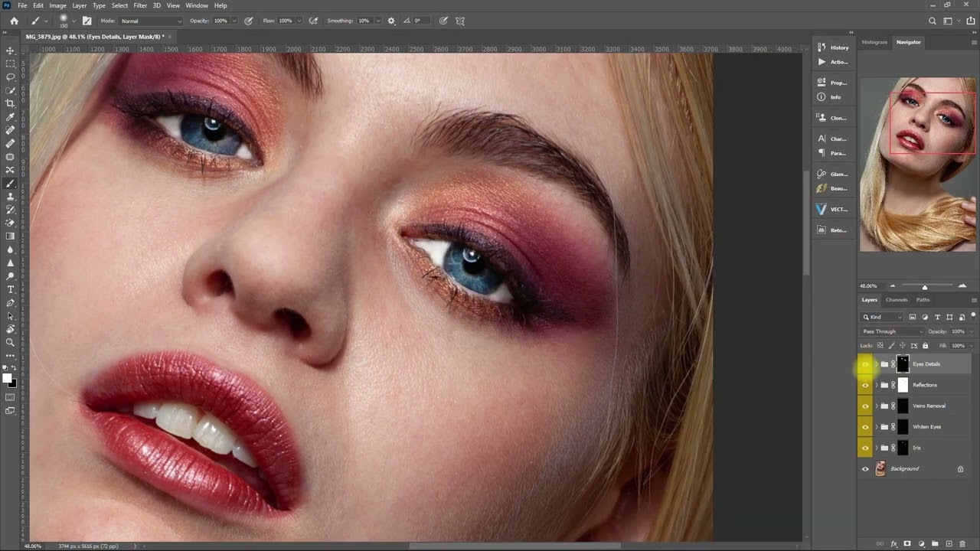Open the Pass Through blend mode dropdown
This screenshot has height=551, width=980.
[892, 331]
